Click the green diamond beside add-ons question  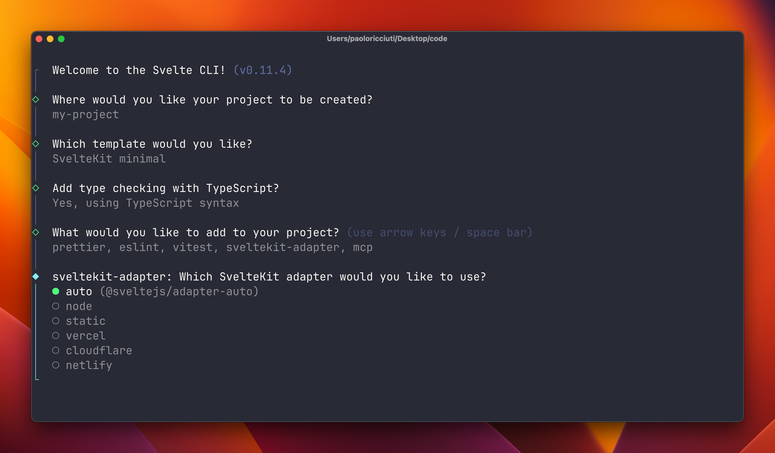tap(36, 232)
